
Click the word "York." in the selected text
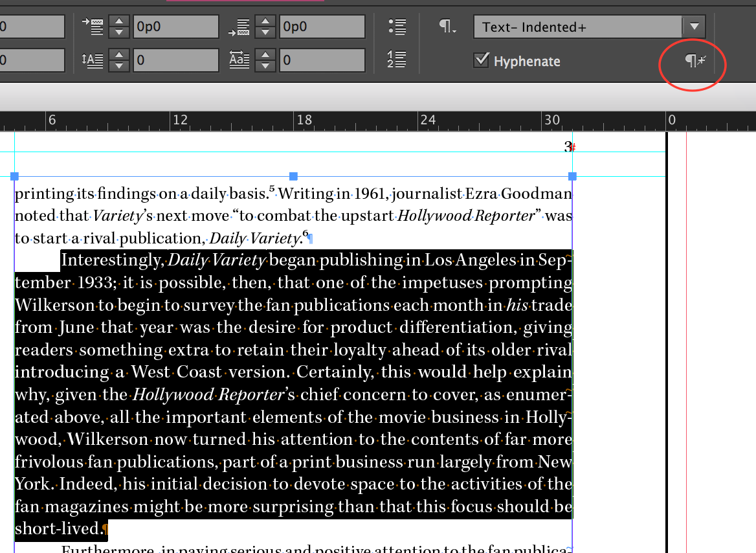(x=34, y=484)
